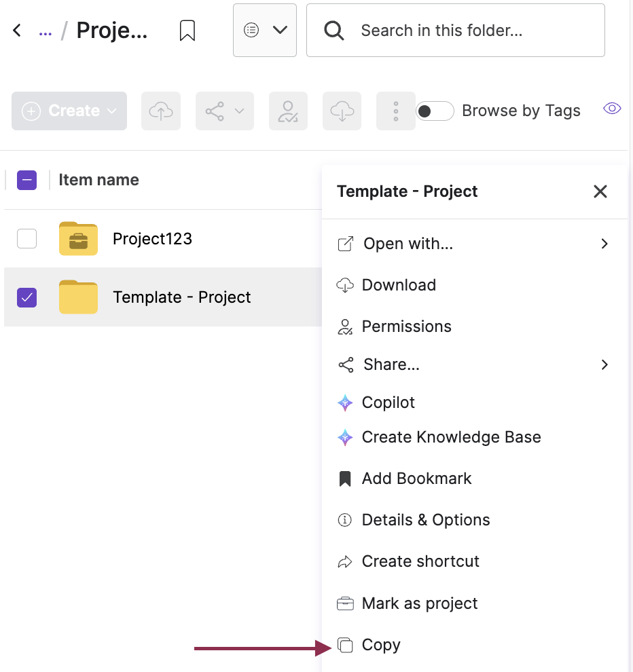
Task: Expand the Open with submenu chevron
Action: 604,244
